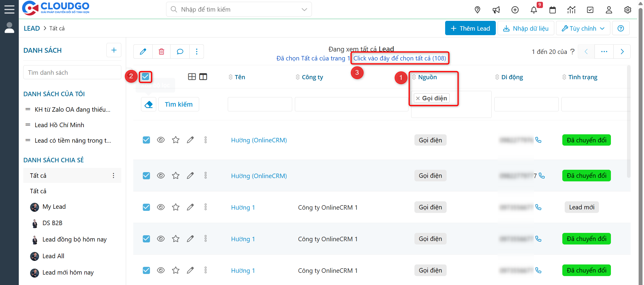This screenshot has width=644, height=285.
Task: Uncheck the first Hường (OnlineCRM) row checkbox
Action: (146, 140)
